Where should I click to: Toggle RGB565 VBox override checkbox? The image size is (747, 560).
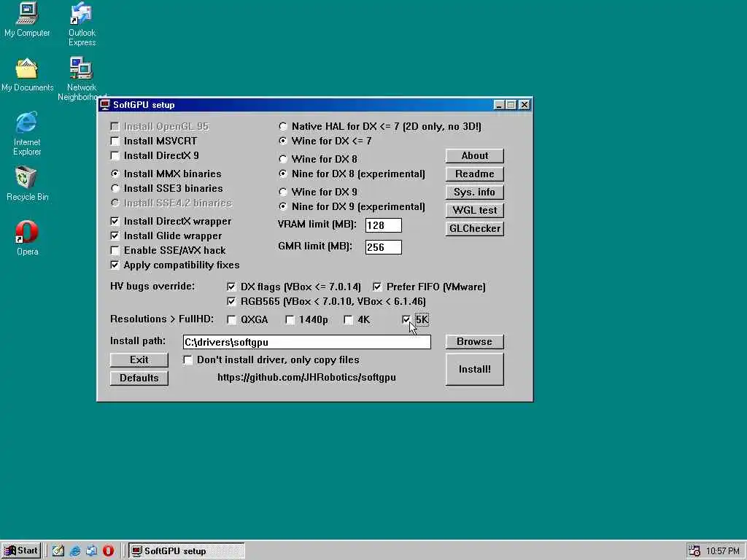231,301
